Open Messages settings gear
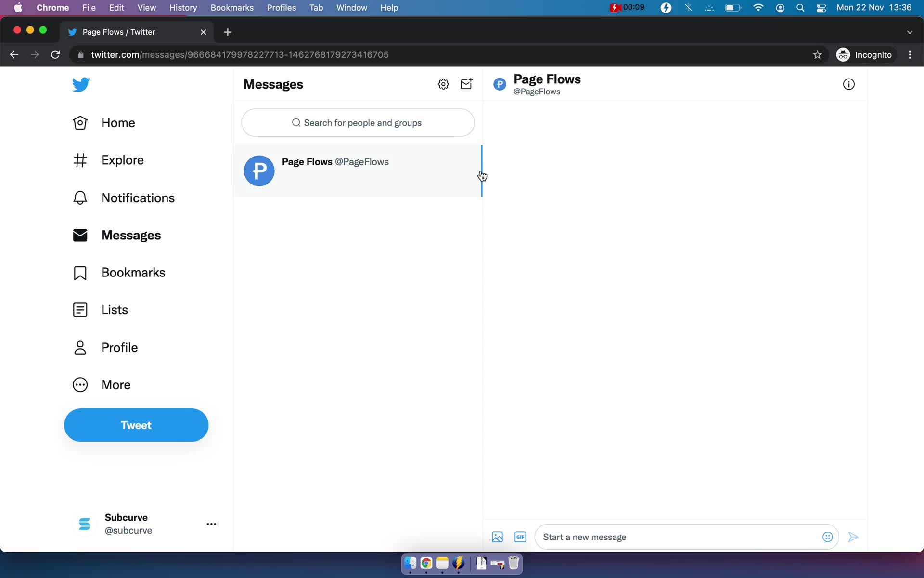The height and width of the screenshot is (578, 924). click(x=443, y=84)
